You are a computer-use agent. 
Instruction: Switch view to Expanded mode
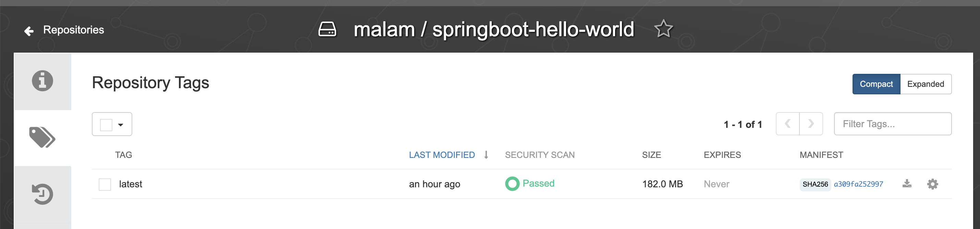926,84
